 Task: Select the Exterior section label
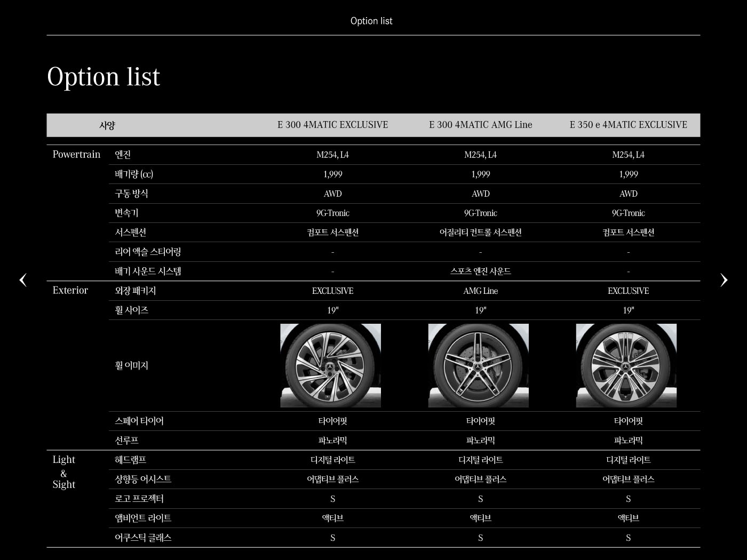[70, 290]
